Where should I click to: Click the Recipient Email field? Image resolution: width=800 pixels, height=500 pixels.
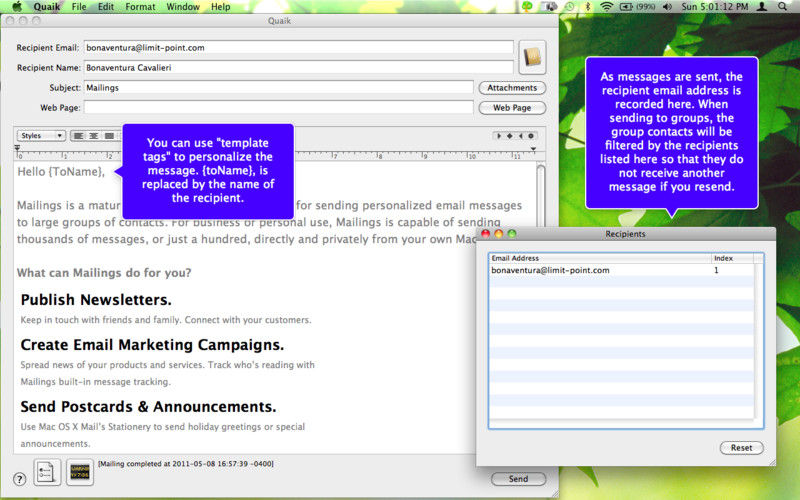298,47
